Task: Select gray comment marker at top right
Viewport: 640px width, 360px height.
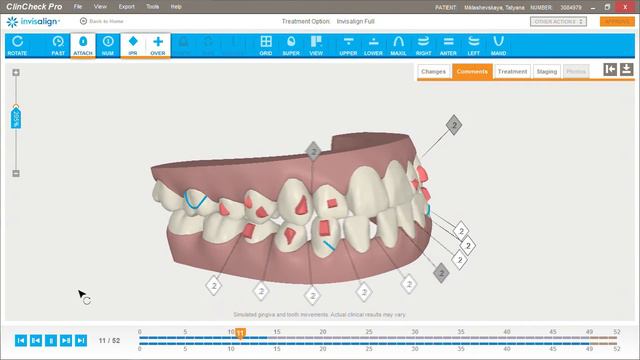Action: 454,124
